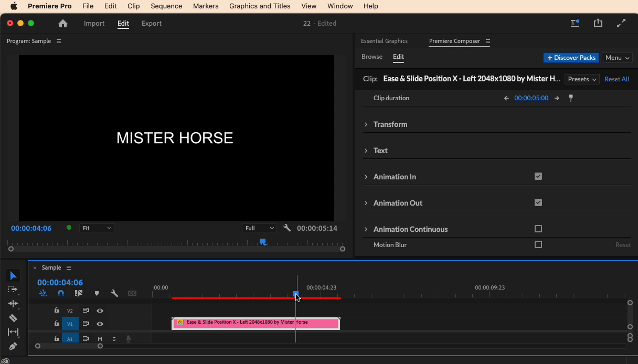
Task: Open program monitor settings wrench
Action: point(287,228)
